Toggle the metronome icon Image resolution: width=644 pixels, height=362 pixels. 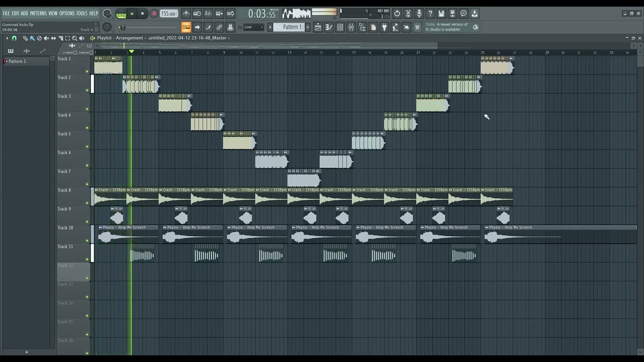tap(186, 14)
